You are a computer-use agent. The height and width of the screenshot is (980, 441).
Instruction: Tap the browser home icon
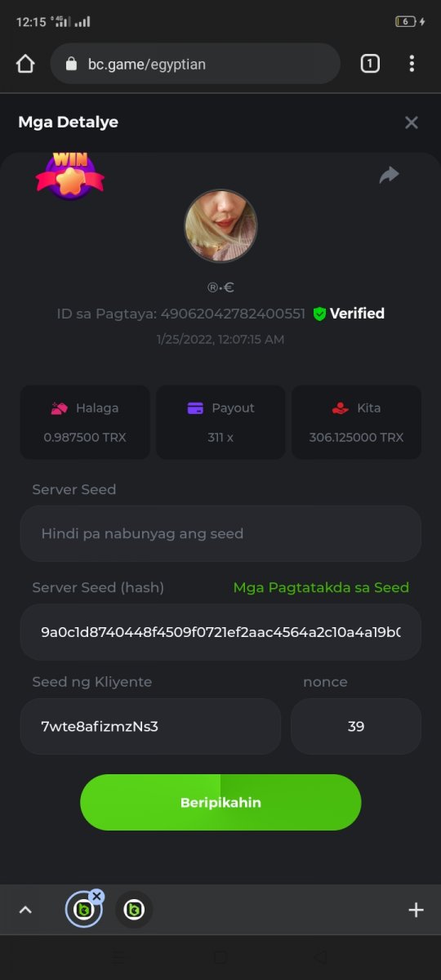point(25,64)
